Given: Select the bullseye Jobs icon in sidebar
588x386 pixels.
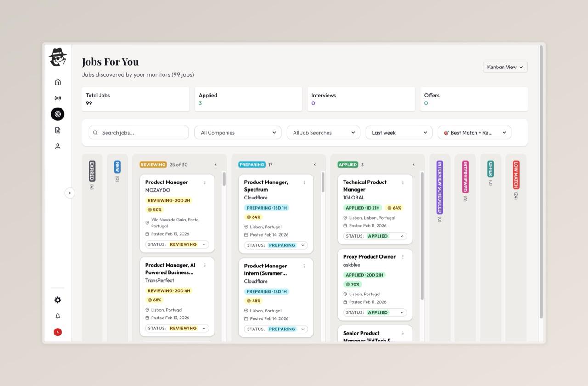Looking at the screenshot, I should 57,114.
